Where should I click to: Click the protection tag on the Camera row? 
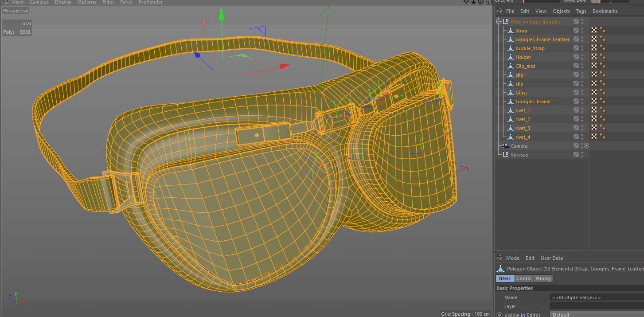coord(586,145)
